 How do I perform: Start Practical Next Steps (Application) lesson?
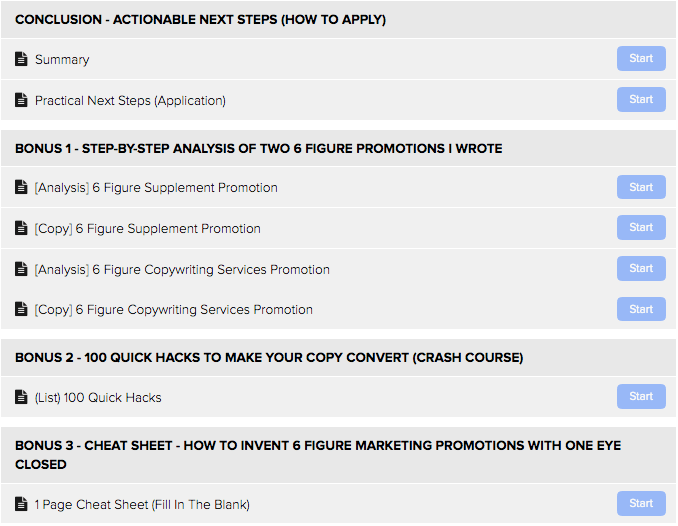(x=641, y=99)
